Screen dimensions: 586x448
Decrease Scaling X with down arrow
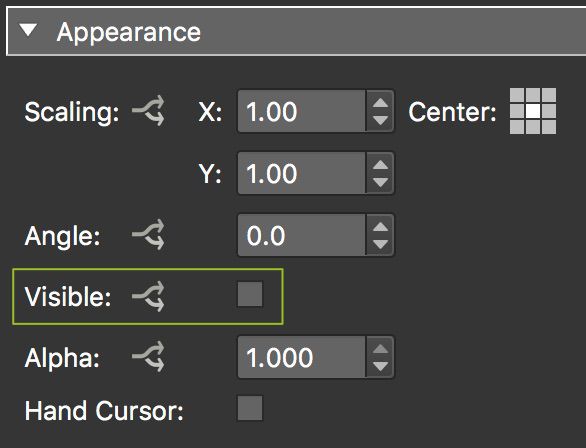coord(380,120)
